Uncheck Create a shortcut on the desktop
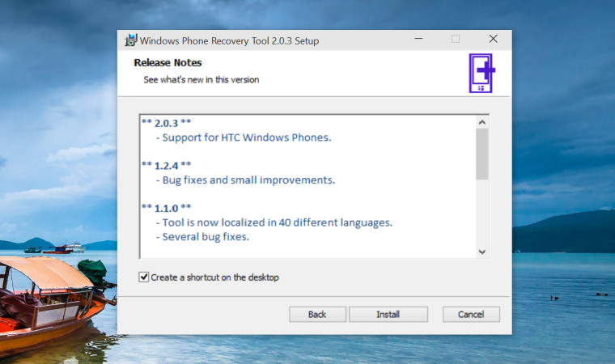 click(144, 277)
